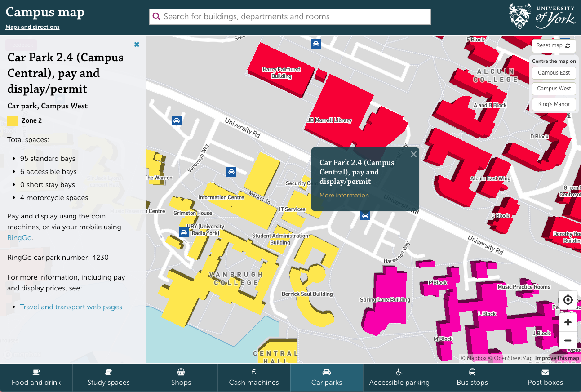Click the search magnifier icon
Screen dimensions: 581x392
click(x=156, y=17)
